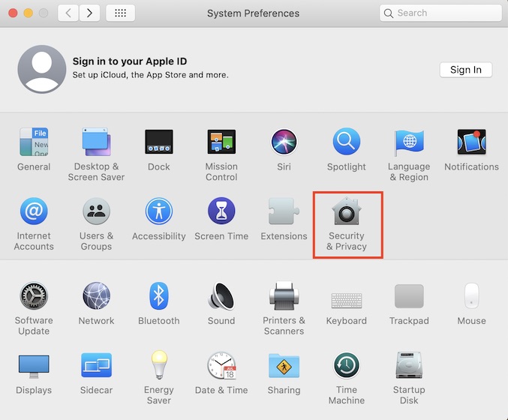Focus the Search field
This screenshot has width=508, height=420.
click(440, 13)
